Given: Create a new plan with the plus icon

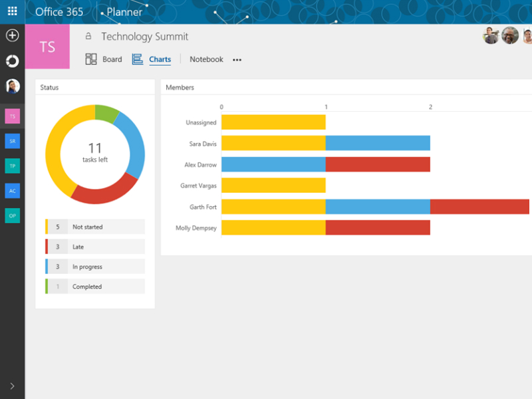Looking at the screenshot, I should click(12, 35).
